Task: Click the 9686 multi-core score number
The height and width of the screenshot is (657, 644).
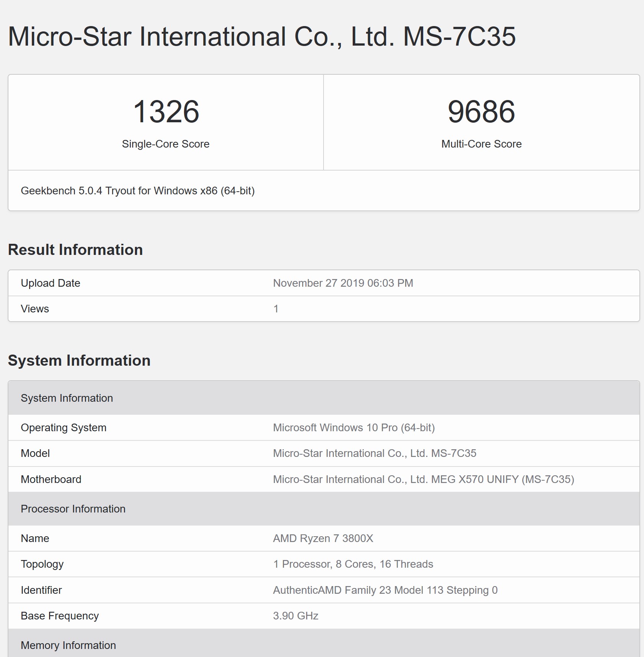Action: tap(481, 112)
